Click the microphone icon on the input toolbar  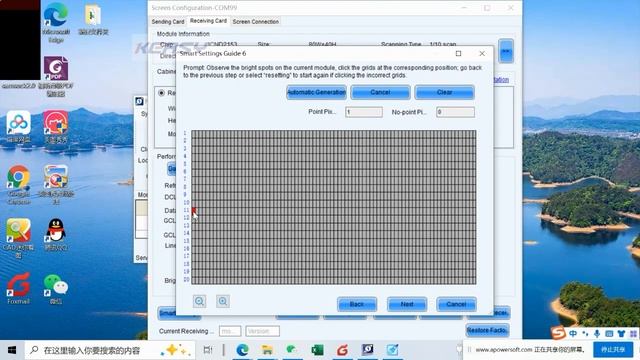[x=597, y=333]
